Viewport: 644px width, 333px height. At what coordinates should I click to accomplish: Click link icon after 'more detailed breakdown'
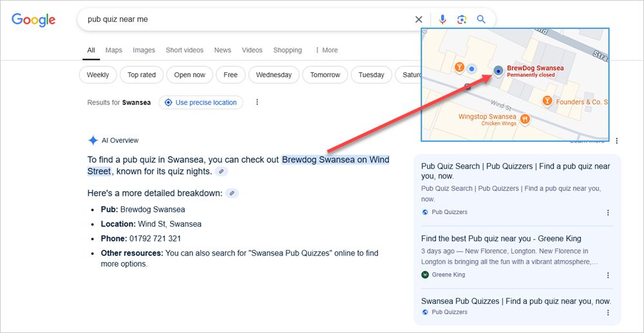pos(232,193)
